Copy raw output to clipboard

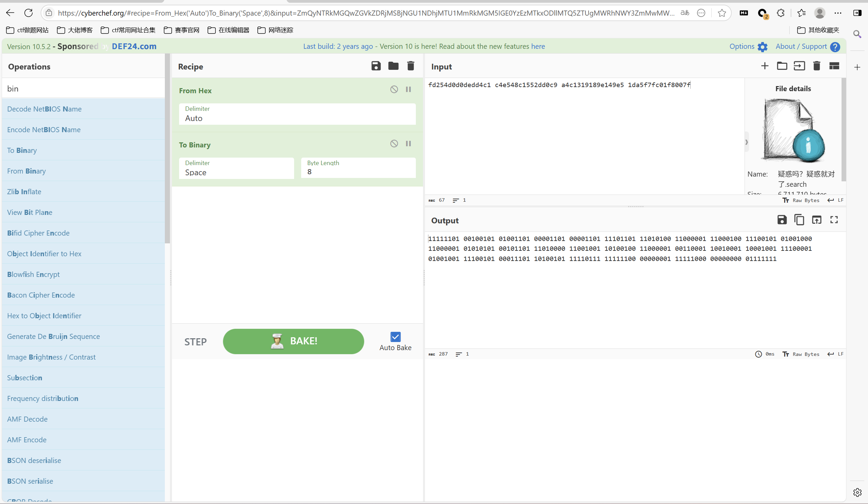pyautogui.click(x=799, y=220)
